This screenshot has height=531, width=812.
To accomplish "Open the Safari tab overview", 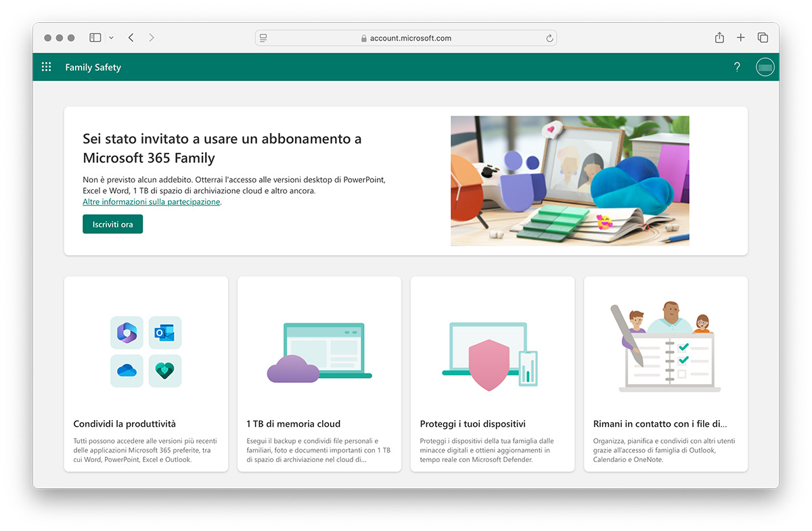I will 763,37.
